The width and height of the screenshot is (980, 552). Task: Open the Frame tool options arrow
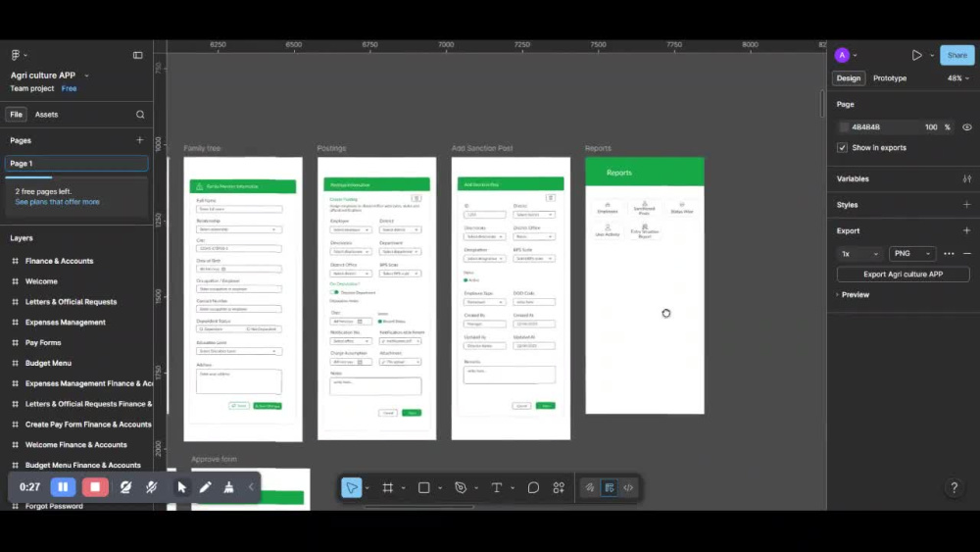coord(403,487)
